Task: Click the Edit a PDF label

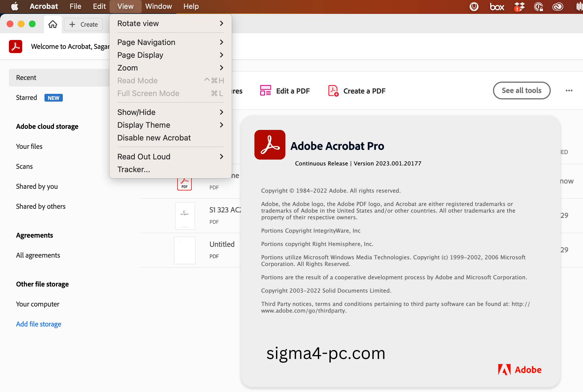Action: tap(293, 91)
